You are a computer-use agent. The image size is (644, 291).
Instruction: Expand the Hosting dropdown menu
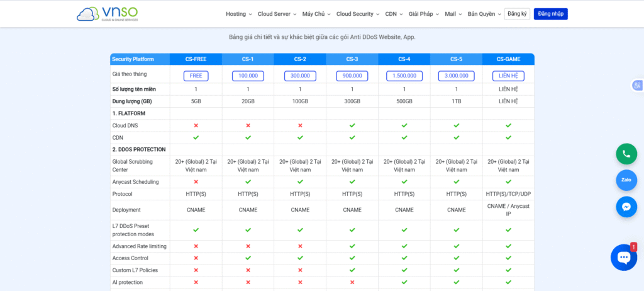tap(238, 14)
